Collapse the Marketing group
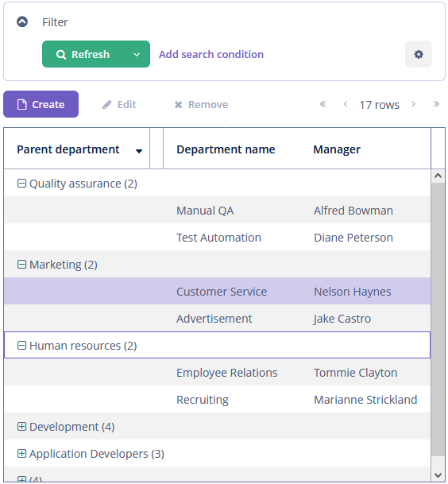 [x=21, y=265]
